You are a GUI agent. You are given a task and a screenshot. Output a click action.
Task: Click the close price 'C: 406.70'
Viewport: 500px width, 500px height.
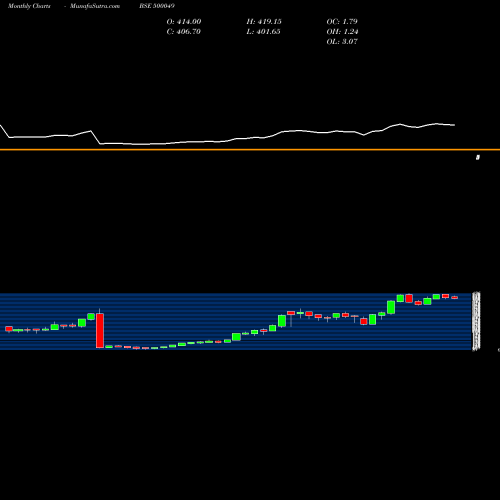click(184, 32)
